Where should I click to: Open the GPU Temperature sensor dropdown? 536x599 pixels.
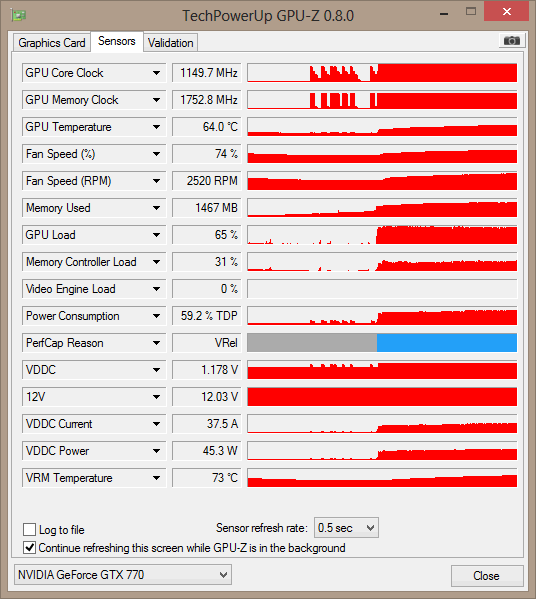pyautogui.click(x=156, y=127)
